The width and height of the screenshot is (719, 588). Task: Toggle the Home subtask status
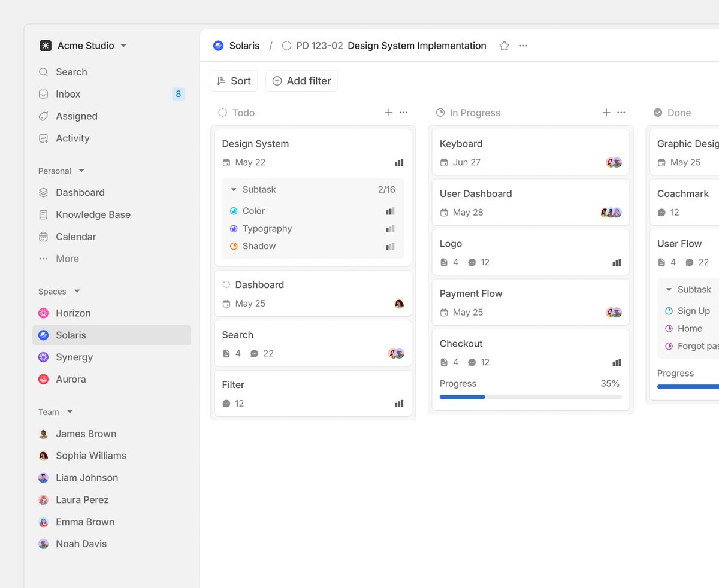(x=669, y=329)
